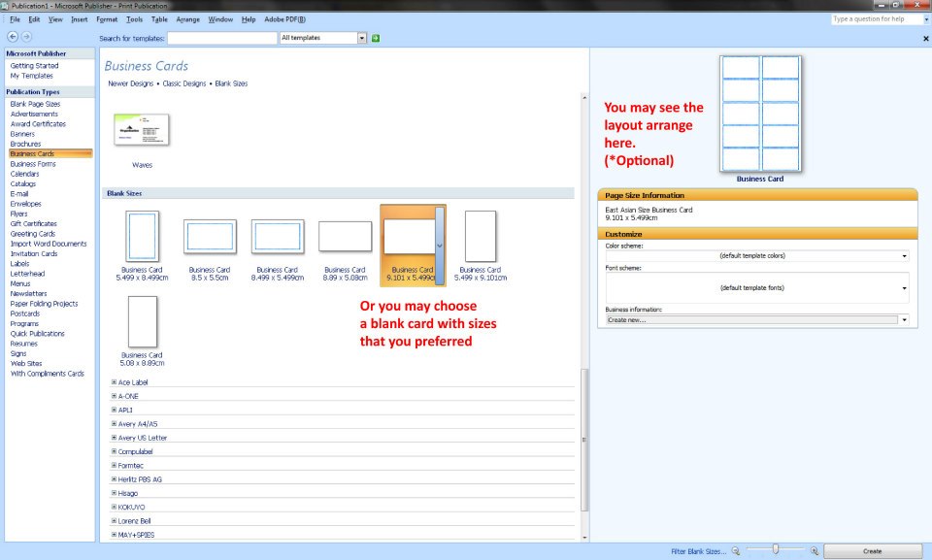Expand the KOKUYO group
Screen dimensions: 932x560
[115, 507]
